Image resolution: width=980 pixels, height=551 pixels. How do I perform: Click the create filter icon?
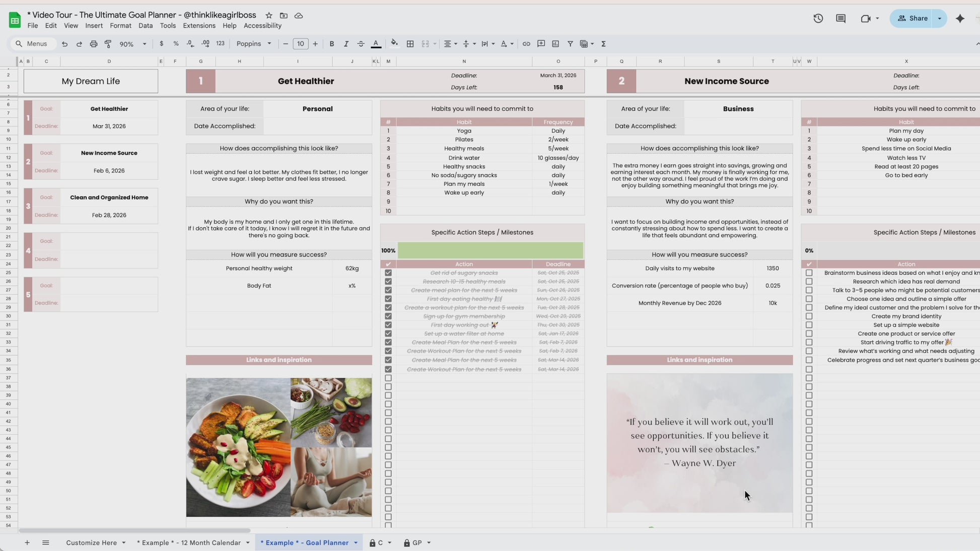click(x=570, y=44)
